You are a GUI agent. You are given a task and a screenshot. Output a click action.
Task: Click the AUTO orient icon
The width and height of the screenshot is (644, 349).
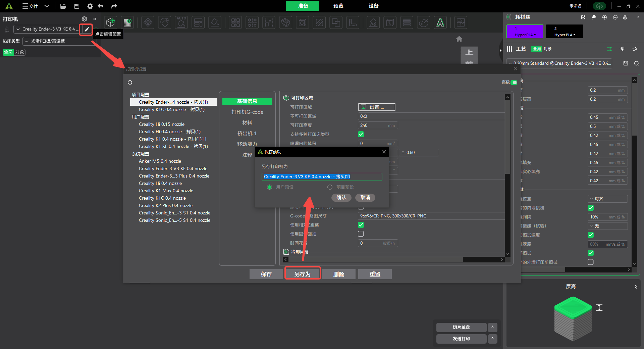click(181, 22)
